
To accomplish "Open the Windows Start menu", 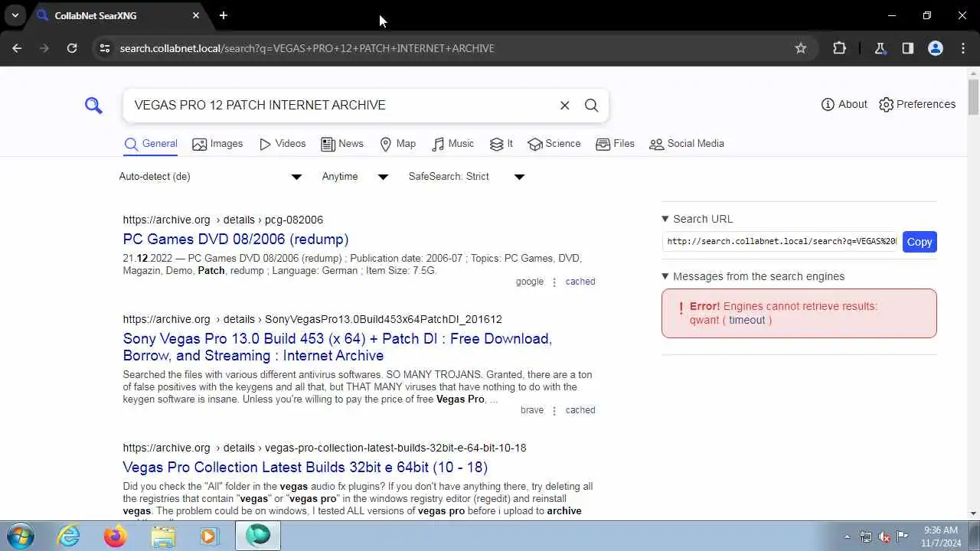I will pos(21,536).
